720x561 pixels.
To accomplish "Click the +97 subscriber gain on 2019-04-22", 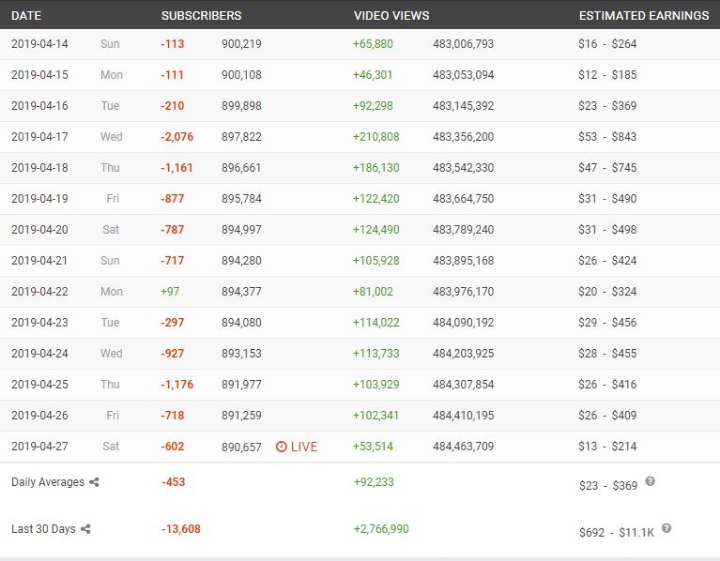I will [x=170, y=292].
